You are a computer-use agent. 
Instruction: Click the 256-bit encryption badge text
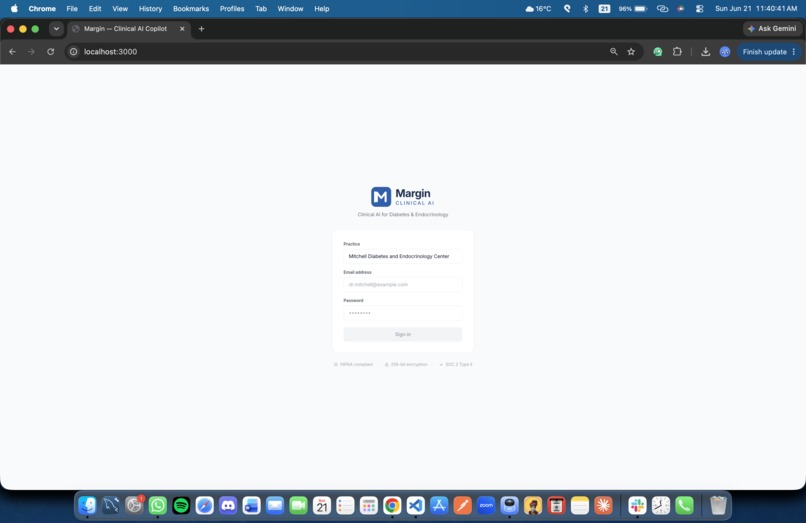[409, 364]
